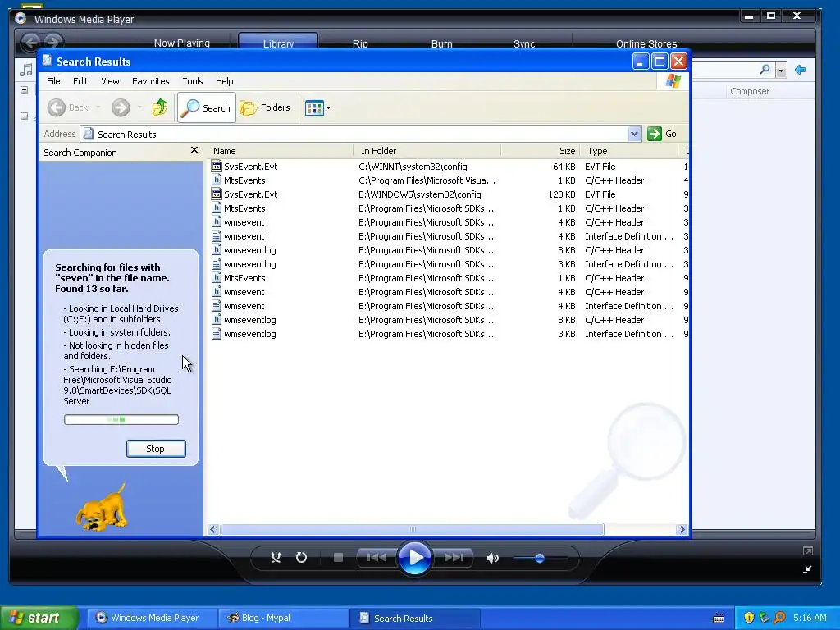
Task: Switch Media Player to compact mode
Action: (807, 569)
